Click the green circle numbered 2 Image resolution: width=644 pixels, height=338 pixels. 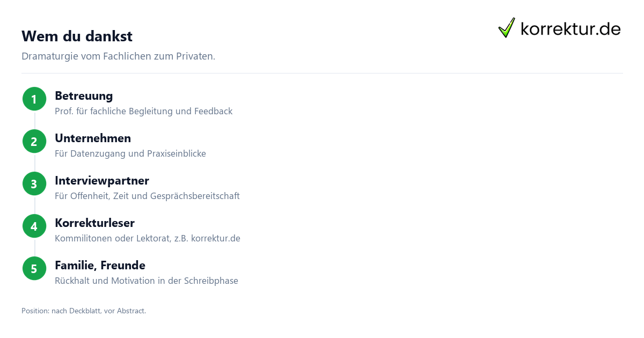pos(34,141)
